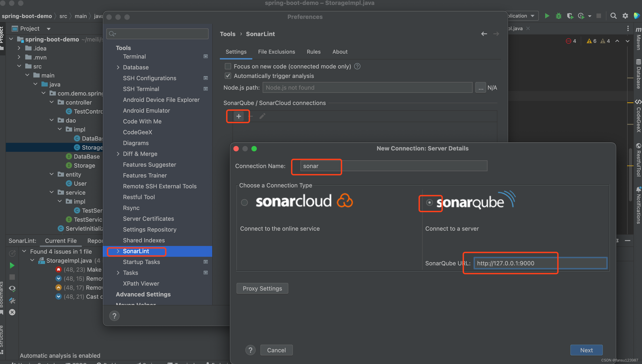Screen dimensions: 642x364
Task: Click the Next button
Action: [586, 350]
